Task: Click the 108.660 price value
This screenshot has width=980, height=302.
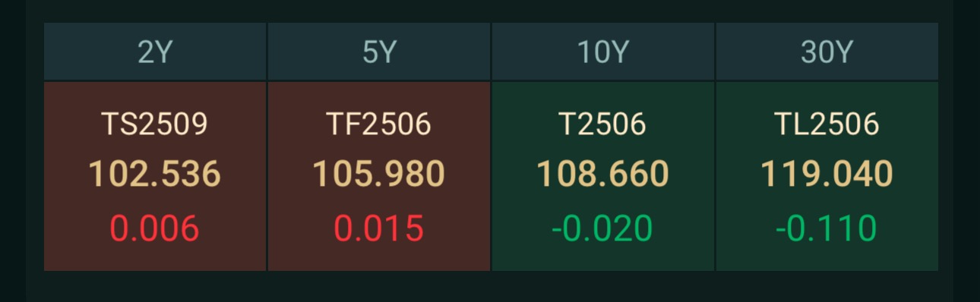Action: (603, 175)
